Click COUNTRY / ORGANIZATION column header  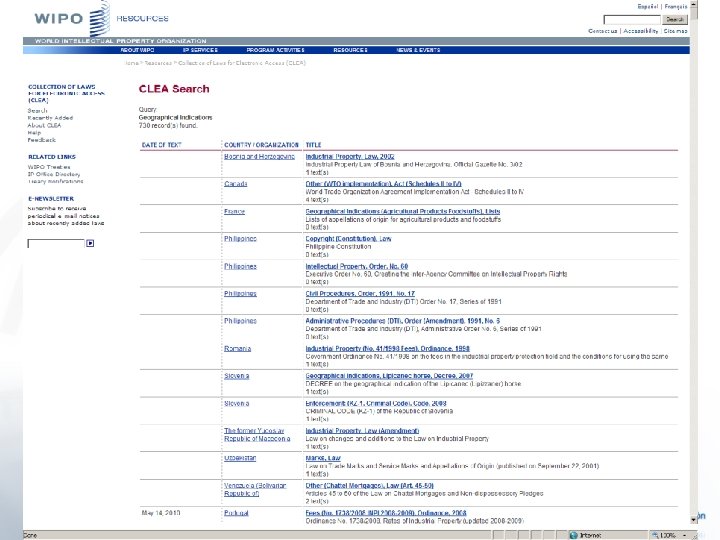tap(261, 145)
